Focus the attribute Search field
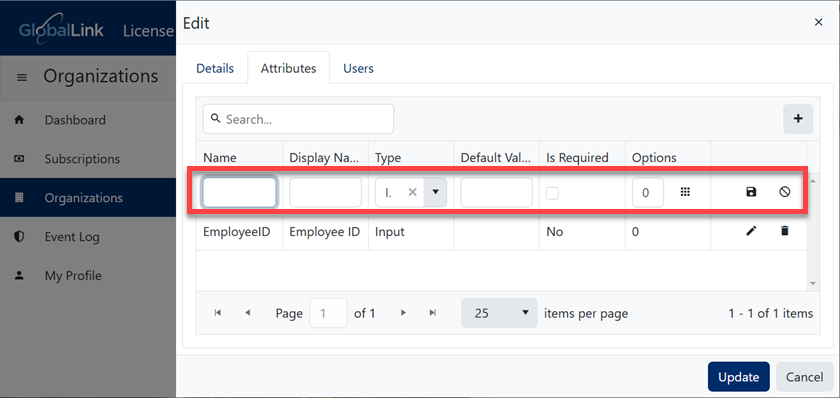The width and height of the screenshot is (840, 398). pyautogui.click(x=298, y=119)
